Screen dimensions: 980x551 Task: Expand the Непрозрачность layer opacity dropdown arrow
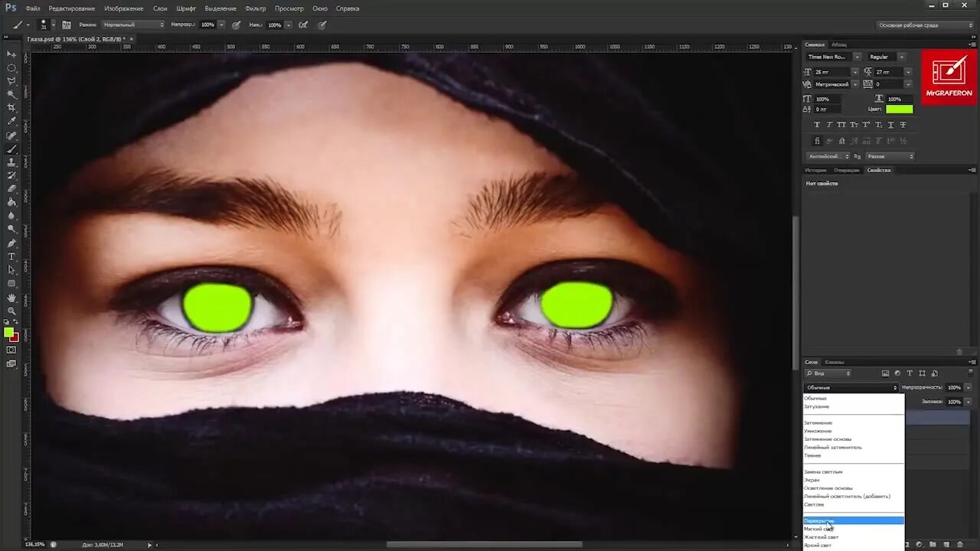pos(967,387)
